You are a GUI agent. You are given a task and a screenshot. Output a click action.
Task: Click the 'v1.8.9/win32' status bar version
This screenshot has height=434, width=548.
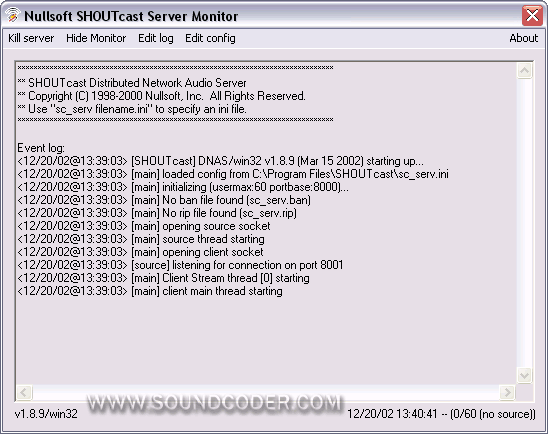coord(46,414)
